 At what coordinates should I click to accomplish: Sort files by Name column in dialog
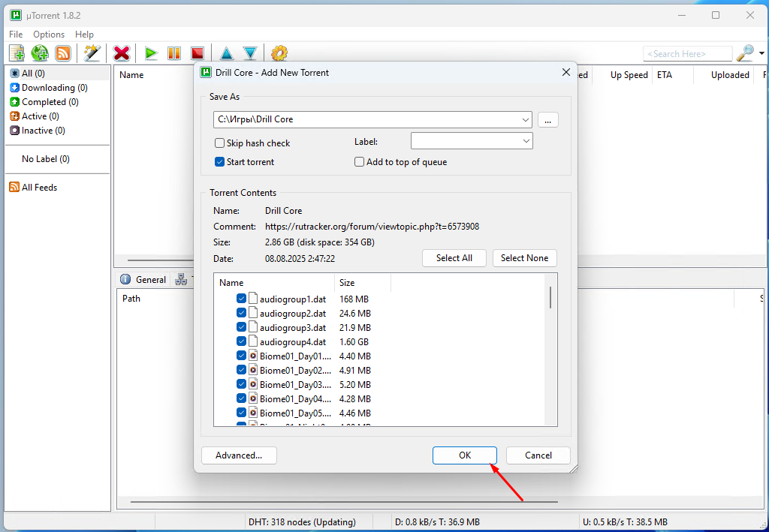273,283
